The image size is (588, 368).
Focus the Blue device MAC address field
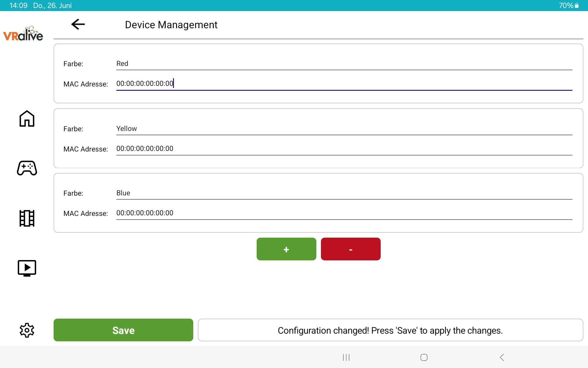(344, 213)
